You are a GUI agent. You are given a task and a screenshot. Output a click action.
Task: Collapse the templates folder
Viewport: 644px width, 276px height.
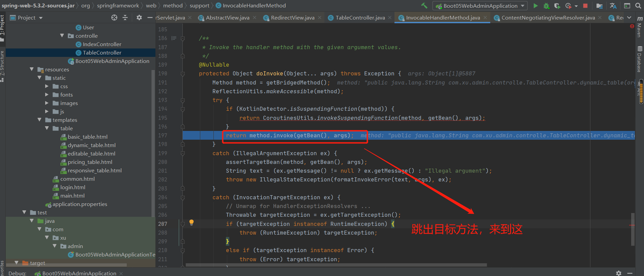click(x=39, y=119)
